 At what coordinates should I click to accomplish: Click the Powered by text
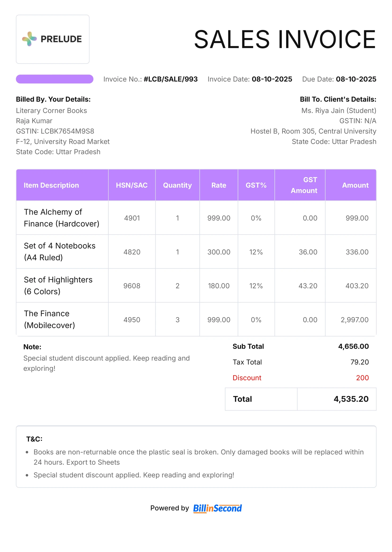point(169,508)
